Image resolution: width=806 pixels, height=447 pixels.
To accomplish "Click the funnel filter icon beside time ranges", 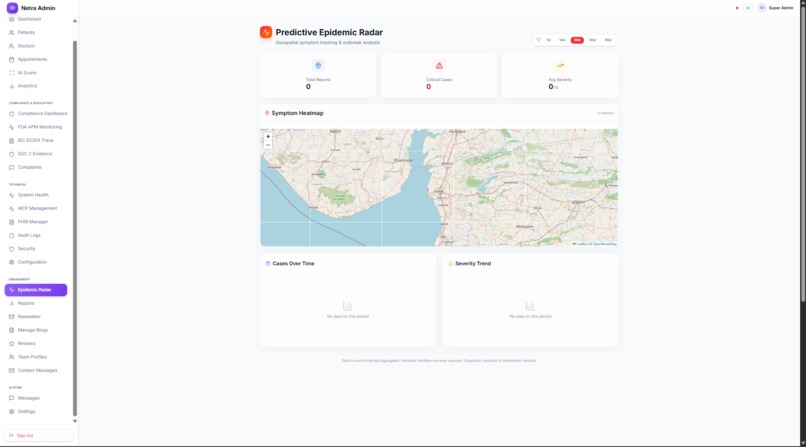I will (538, 40).
